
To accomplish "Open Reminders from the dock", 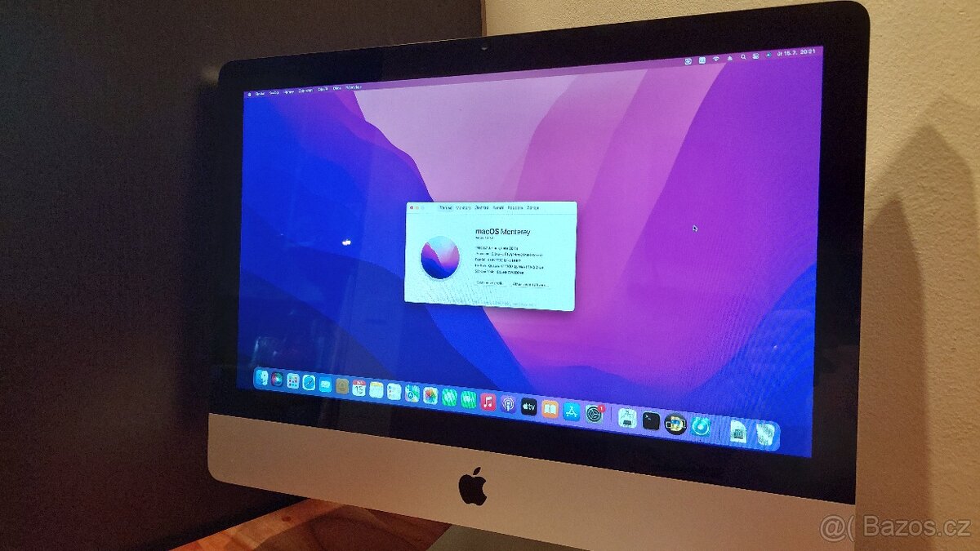I will click(394, 392).
